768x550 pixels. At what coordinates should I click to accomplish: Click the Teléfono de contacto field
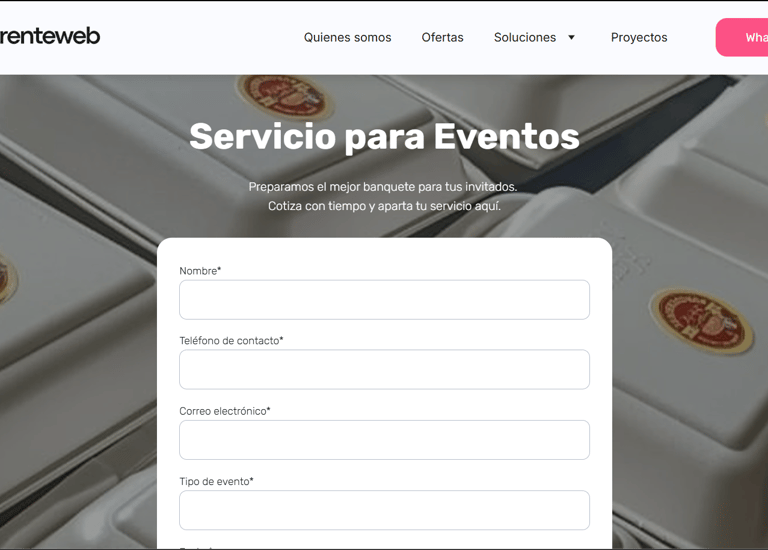pyautogui.click(x=384, y=369)
